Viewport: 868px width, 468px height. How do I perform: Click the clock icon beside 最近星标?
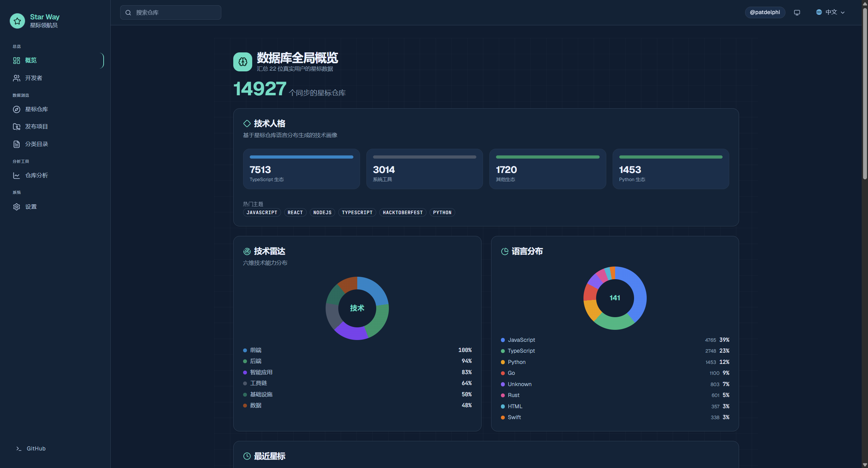(247, 456)
